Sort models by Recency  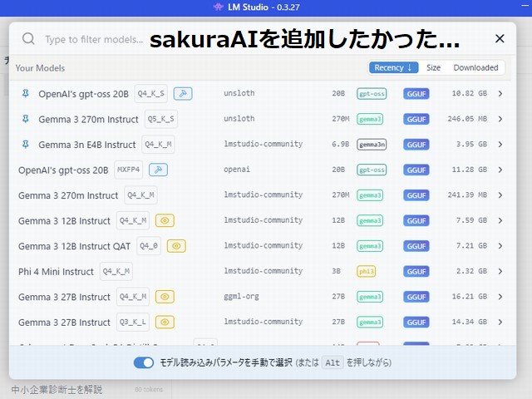pos(393,67)
